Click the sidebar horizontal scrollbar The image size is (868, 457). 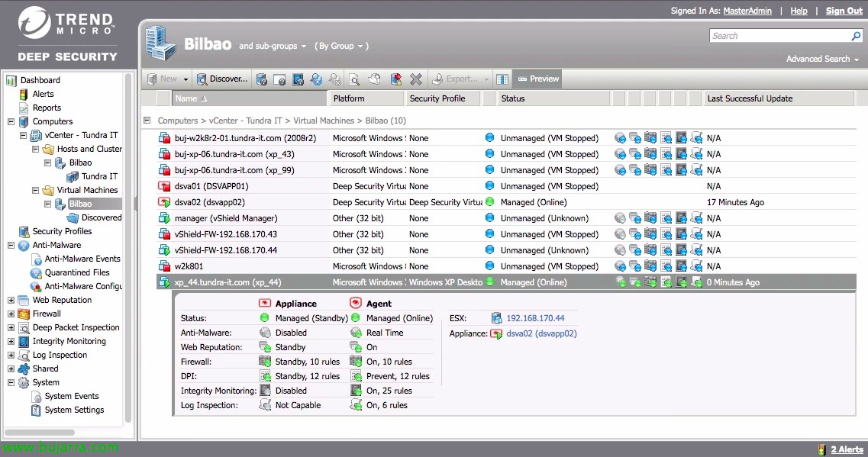39,433
